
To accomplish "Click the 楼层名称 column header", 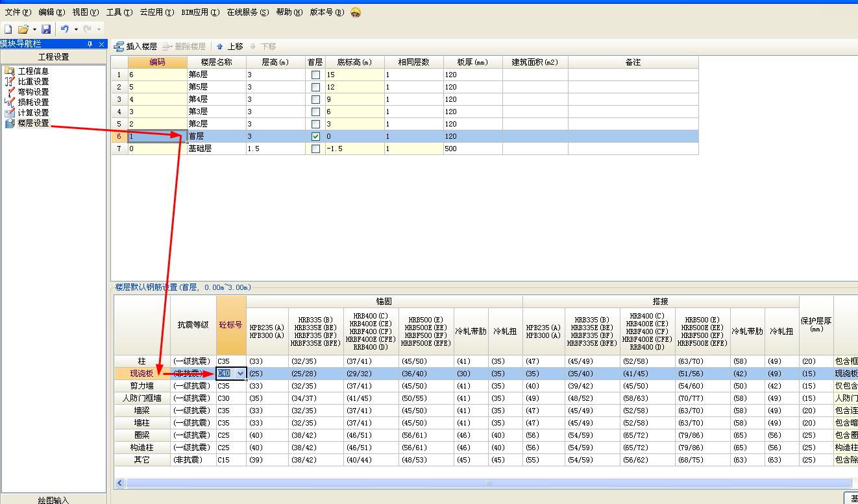I will click(x=216, y=62).
